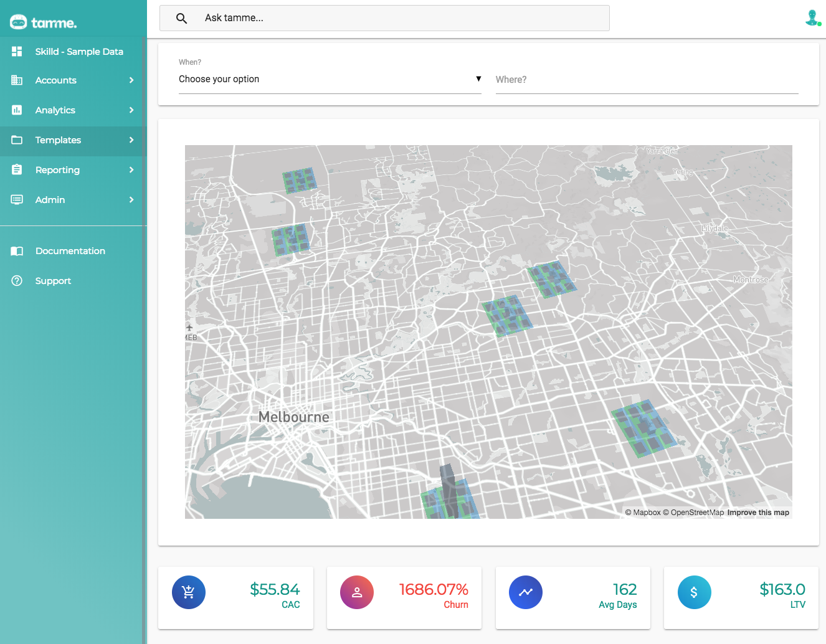Click the LTV dollar sign icon
The height and width of the screenshot is (644, 826).
pos(694,592)
